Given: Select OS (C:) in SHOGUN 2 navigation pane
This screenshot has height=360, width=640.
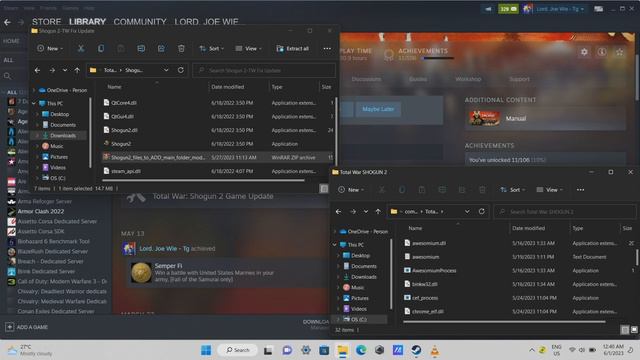Looking at the screenshot, I should click(x=360, y=319).
